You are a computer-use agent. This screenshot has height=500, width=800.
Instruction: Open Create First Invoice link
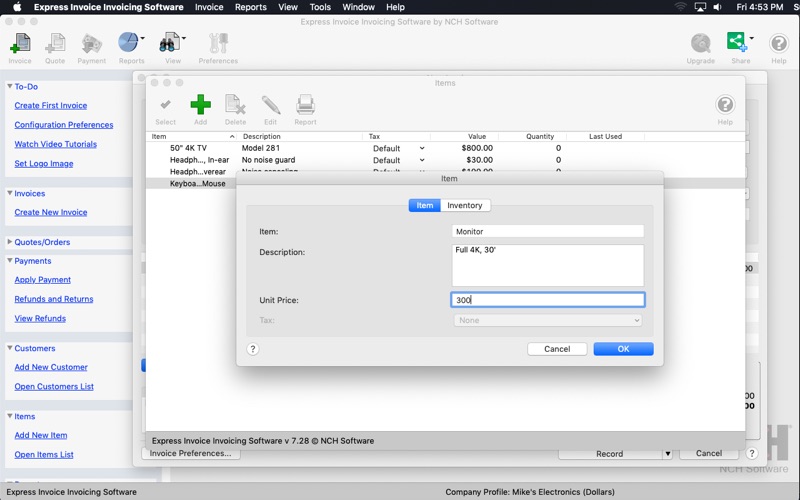(x=51, y=106)
